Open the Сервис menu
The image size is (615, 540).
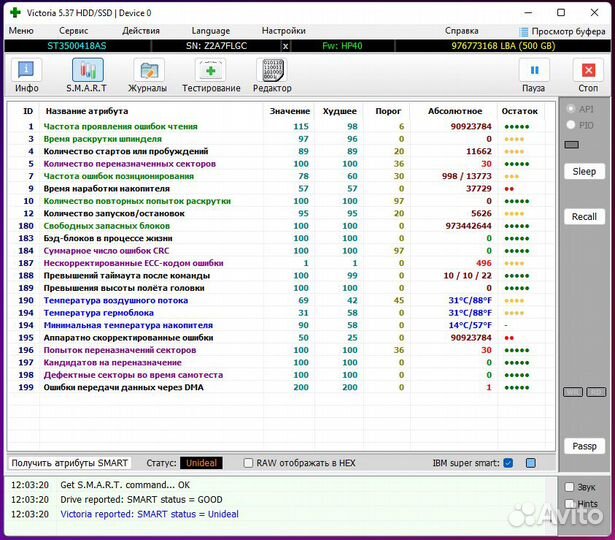pos(73,31)
